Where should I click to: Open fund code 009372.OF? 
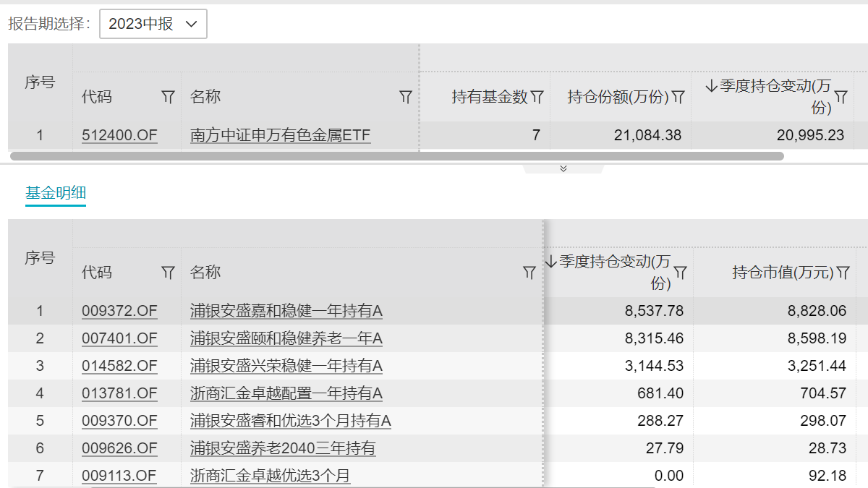[x=119, y=311]
